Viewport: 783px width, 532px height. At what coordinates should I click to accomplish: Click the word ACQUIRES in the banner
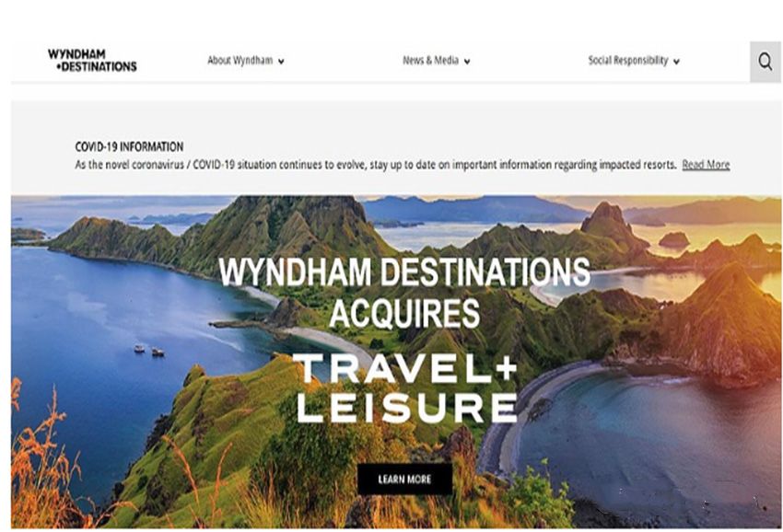tap(404, 314)
